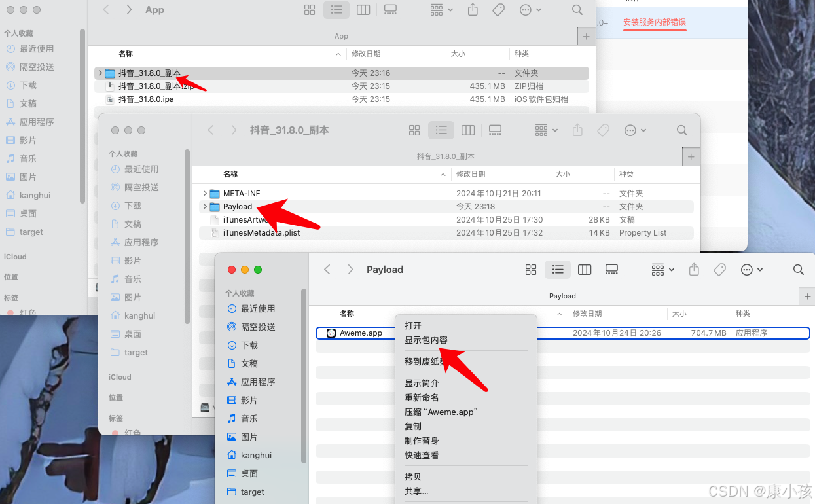Switch App window to icon view
The image size is (815, 504).
click(310, 10)
